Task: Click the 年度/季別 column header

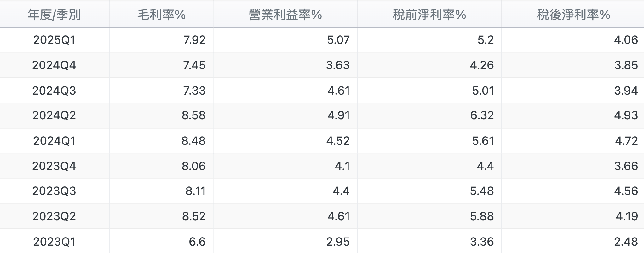Action: point(54,15)
